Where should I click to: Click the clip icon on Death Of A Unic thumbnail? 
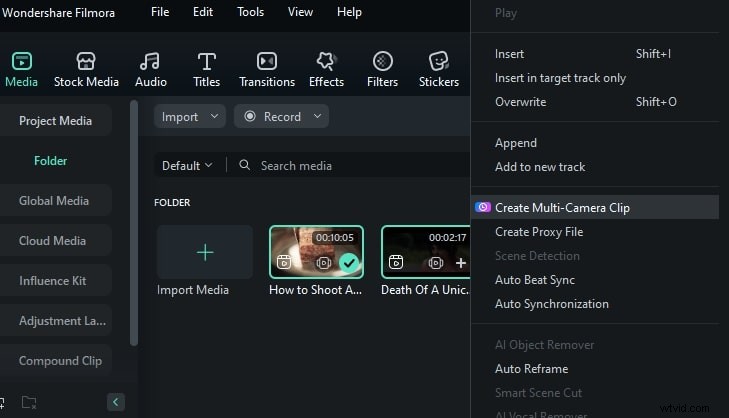coord(396,262)
